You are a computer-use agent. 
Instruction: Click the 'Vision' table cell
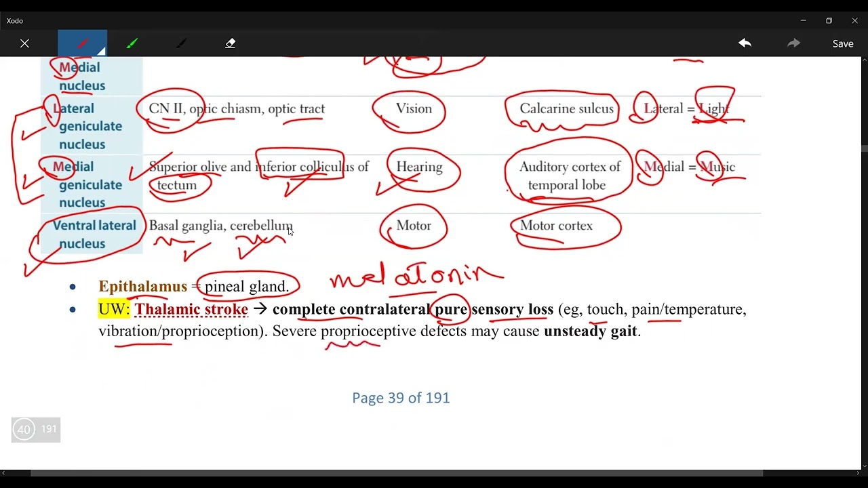click(x=414, y=109)
